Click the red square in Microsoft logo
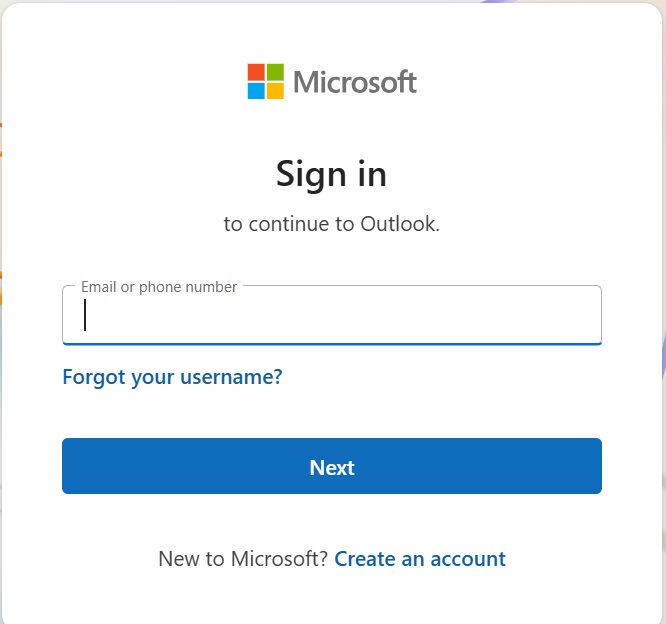The height and width of the screenshot is (624, 666). pyautogui.click(x=256, y=72)
